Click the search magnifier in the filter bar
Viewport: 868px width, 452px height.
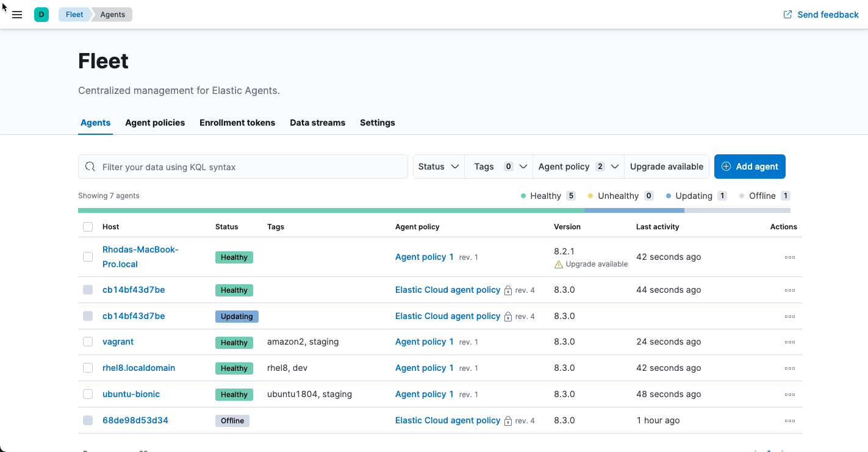pos(90,167)
